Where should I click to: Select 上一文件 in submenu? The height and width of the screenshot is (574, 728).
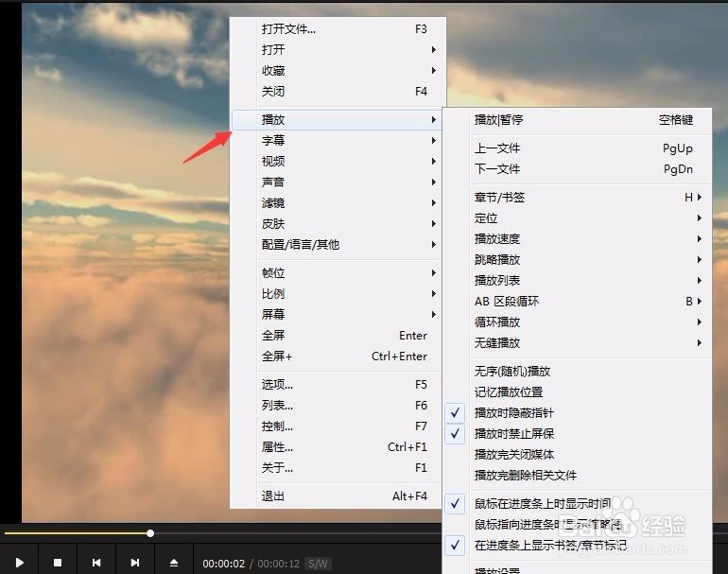(x=577, y=148)
